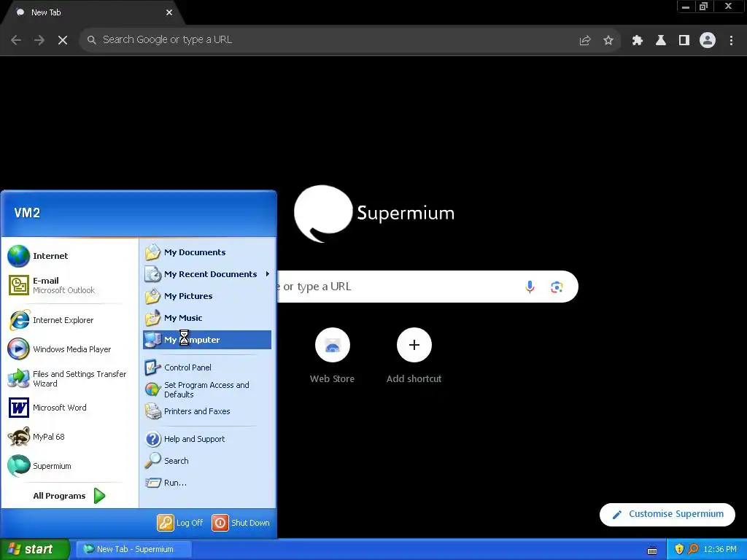The height and width of the screenshot is (560, 747).
Task: Open the Extensions puzzle icon
Action: coord(638,40)
